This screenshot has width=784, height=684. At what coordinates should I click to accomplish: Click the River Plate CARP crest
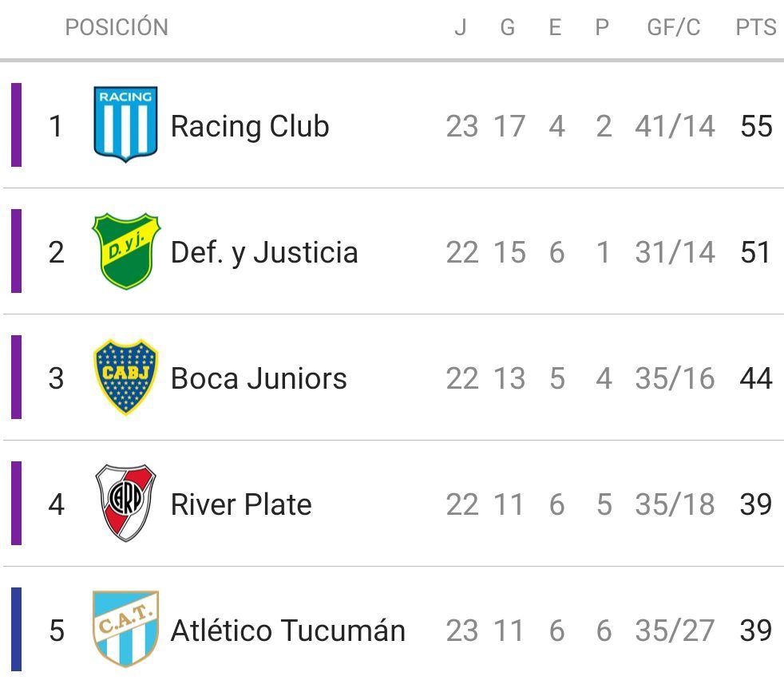point(126,503)
